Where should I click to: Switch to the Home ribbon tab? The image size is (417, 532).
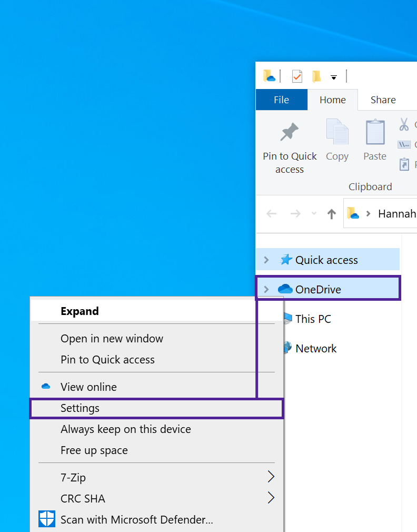tap(333, 100)
